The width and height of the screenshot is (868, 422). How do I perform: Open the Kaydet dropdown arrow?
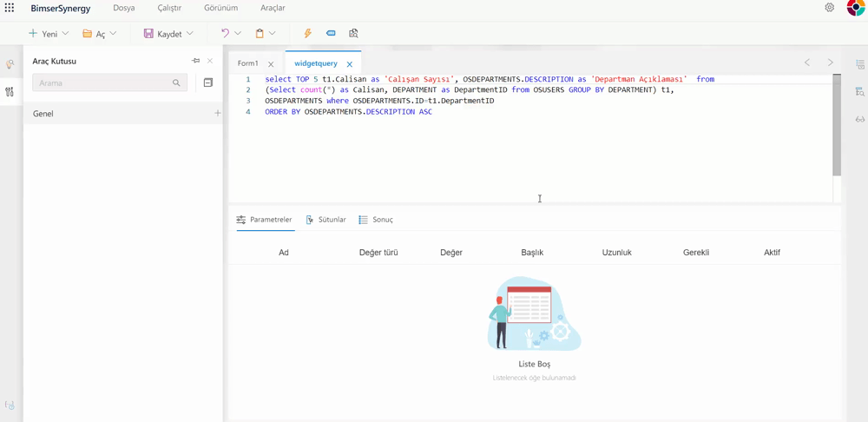coord(190,34)
